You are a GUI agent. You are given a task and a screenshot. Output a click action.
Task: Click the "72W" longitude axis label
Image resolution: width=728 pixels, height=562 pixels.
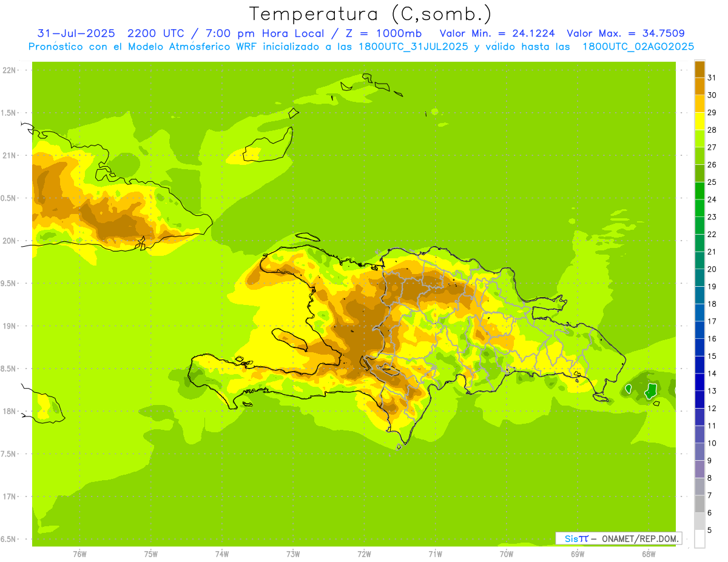[364, 554]
